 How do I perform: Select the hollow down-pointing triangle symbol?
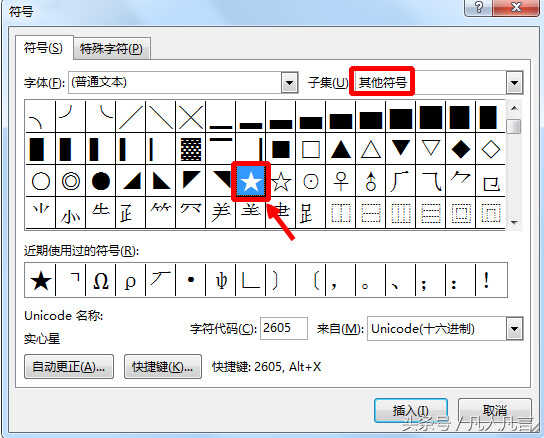tap(431, 149)
